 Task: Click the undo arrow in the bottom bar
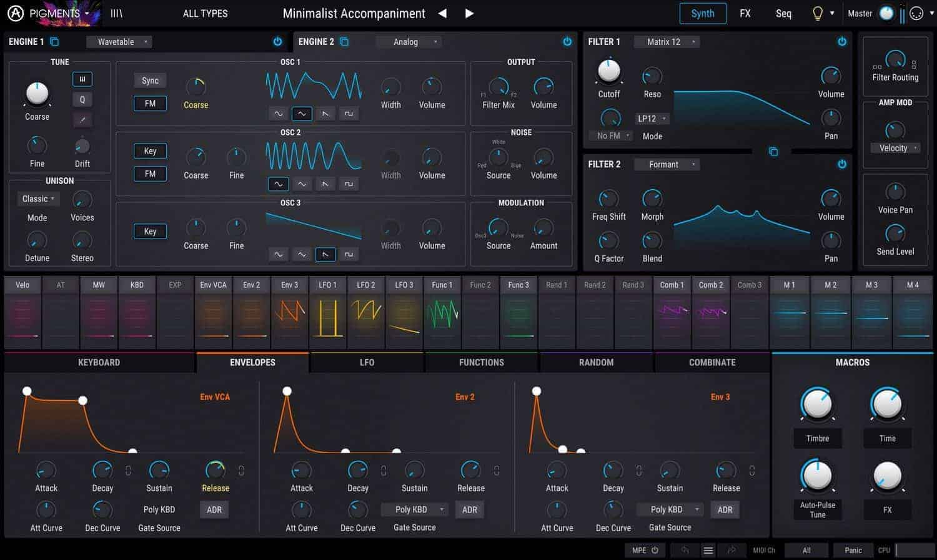684,550
